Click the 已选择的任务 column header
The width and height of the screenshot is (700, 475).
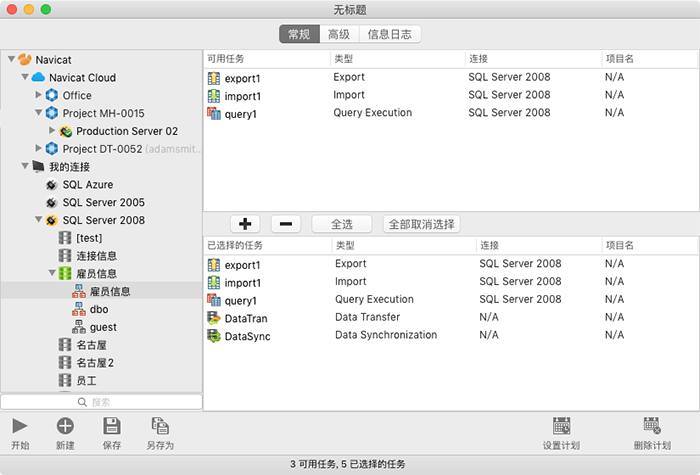click(268, 246)
